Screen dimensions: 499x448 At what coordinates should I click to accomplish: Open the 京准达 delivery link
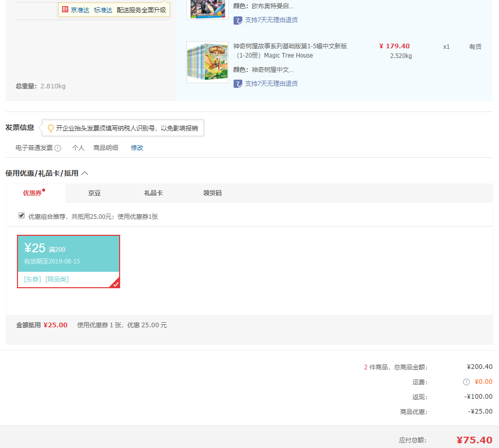coord(80,10)
